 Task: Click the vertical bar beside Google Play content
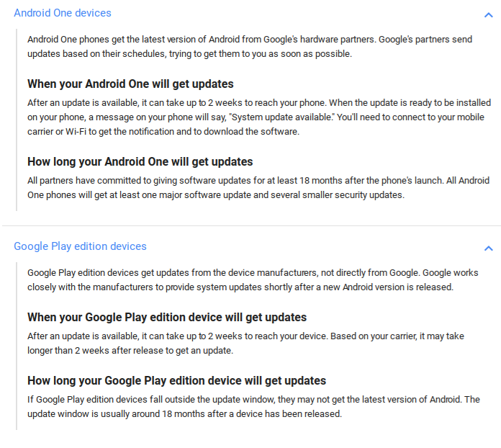pyautogui.click(x=16, y=346)
